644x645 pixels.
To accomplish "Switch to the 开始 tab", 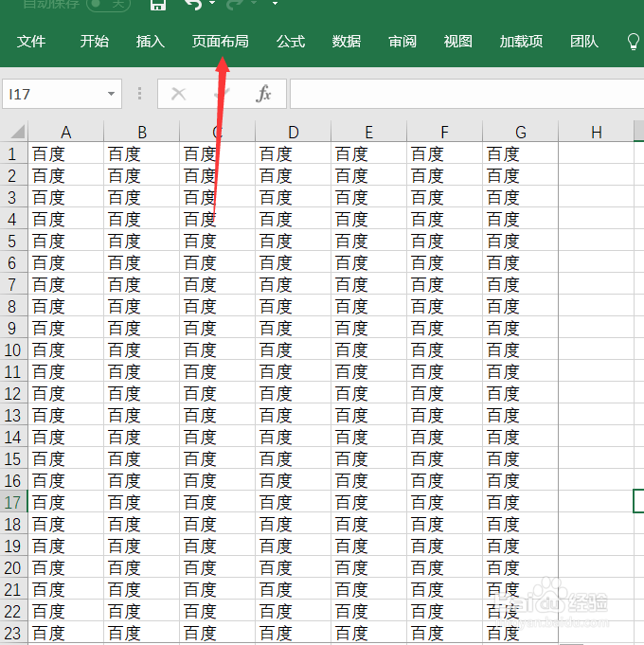I will pos(94,42).
